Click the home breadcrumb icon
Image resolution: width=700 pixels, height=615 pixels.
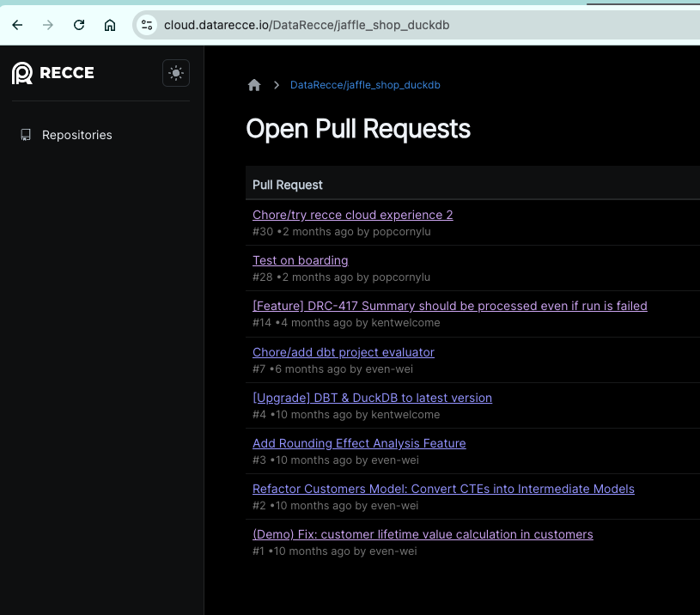[254, 85]
